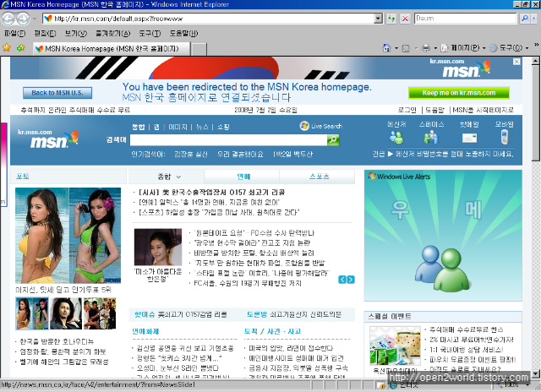The width and height of the screenshot is (541, 392).
Task: Click the Live Search text field
Action: (x=228, y=140)
